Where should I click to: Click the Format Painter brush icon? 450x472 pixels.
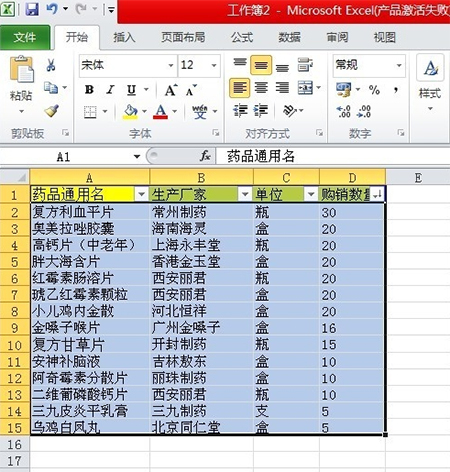tap(51, 111)
